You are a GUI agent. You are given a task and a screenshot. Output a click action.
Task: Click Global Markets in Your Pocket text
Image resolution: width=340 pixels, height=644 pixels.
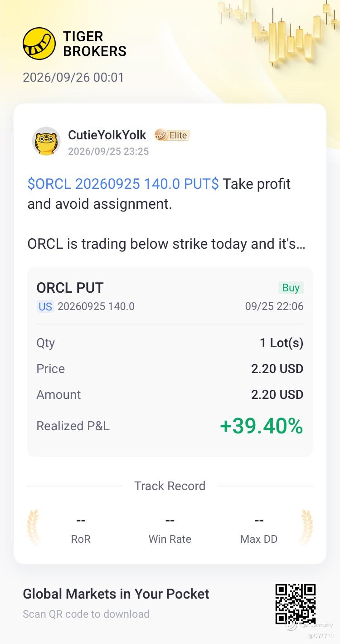tap(116, 594)
